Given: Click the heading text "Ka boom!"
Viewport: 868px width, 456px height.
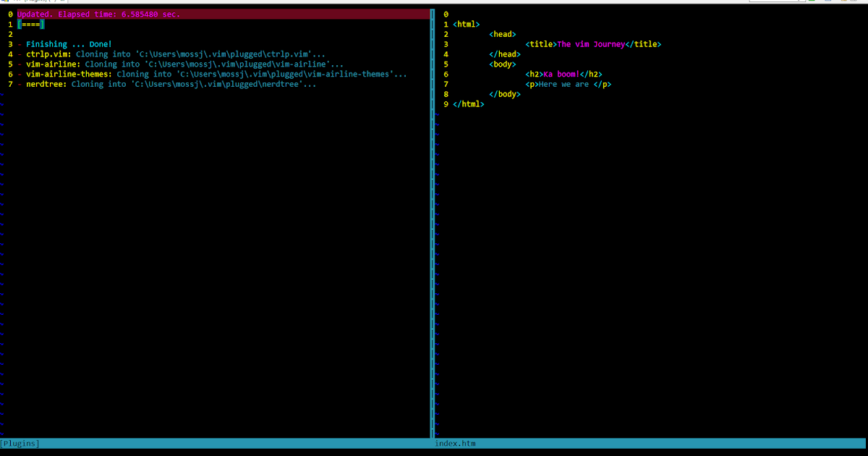Looking at the screenshot, I should point(561,75).
